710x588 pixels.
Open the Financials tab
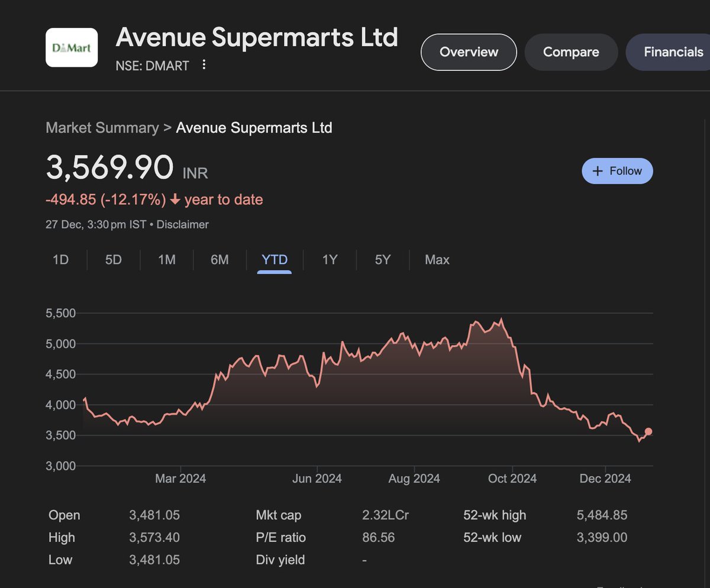pyautogui.click(x=669, y=52)
